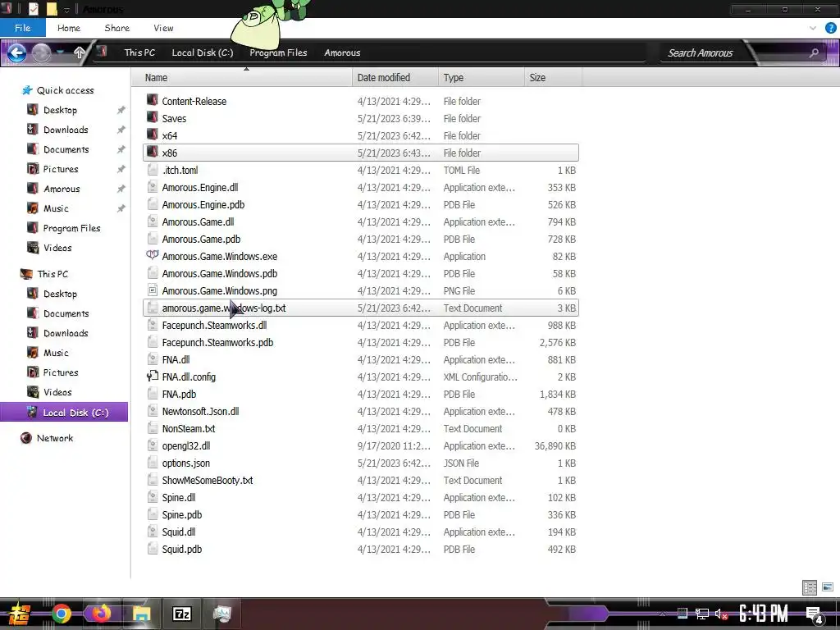This screenshot has width=840, height=630.
Task: Open the View ribbon tab
Action: [163, 28]
